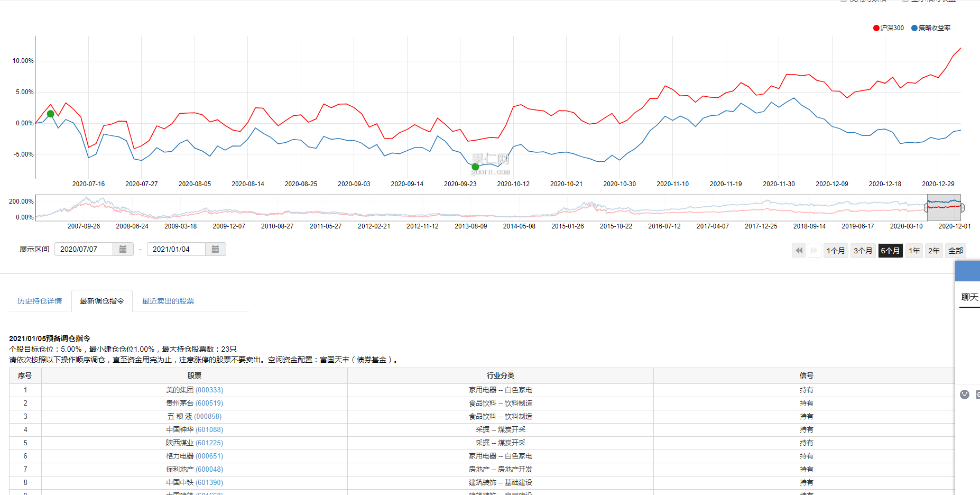Viewport: 980px width, 495px height.
Task: Select the 1年 range option
Action: click(914, 251)
